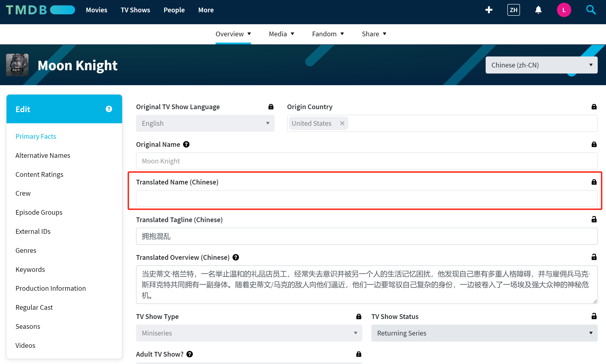Toggle lock for Adult TV Show
Viewport: 606px width, 364px height.
point(359,354)
